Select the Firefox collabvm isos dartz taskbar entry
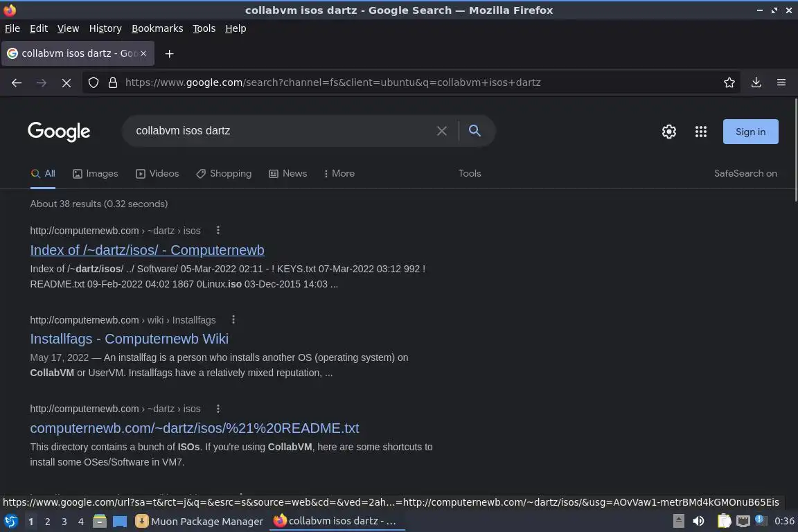This screenshot has width=798, height=532. pyautogui.click(x=337, y=521)
